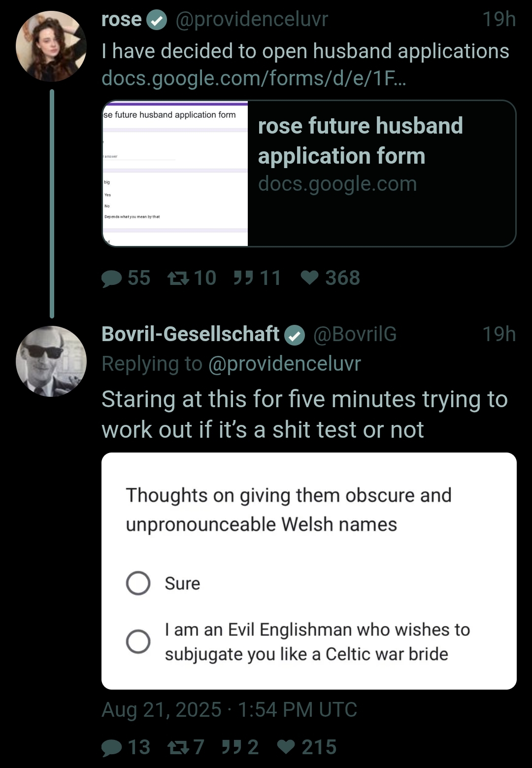
Task: Open the @BovrilG handle
Action: (355, 334)
